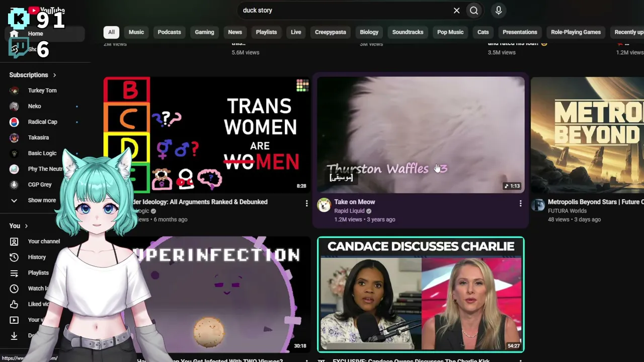The image size is (644, 362).
Task: Play the "Trans Women Are Men" thumbnail video
Action: tap(207, 135)
